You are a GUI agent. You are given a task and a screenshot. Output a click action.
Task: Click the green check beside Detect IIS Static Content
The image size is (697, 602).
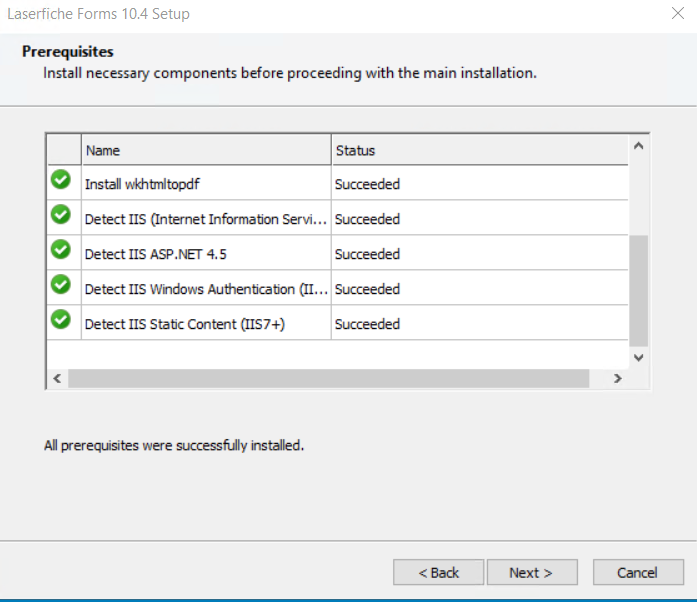tap(61, 320)
